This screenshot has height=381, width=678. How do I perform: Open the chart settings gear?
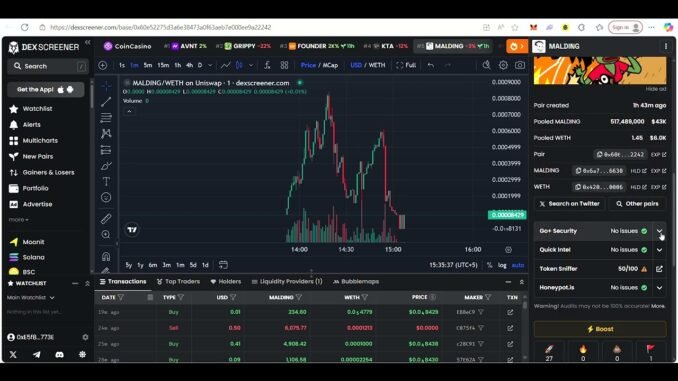[x=503, y=65]
